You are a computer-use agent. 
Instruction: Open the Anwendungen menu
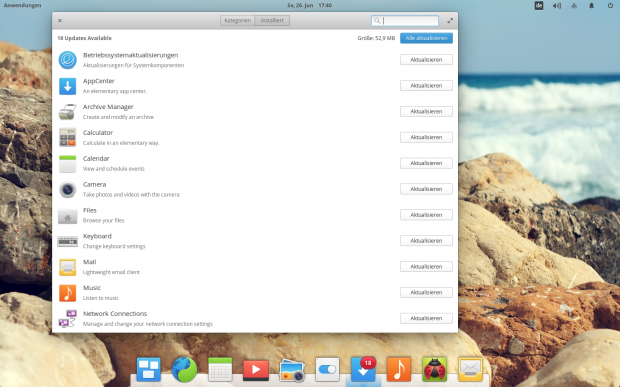tap(23, 6)
